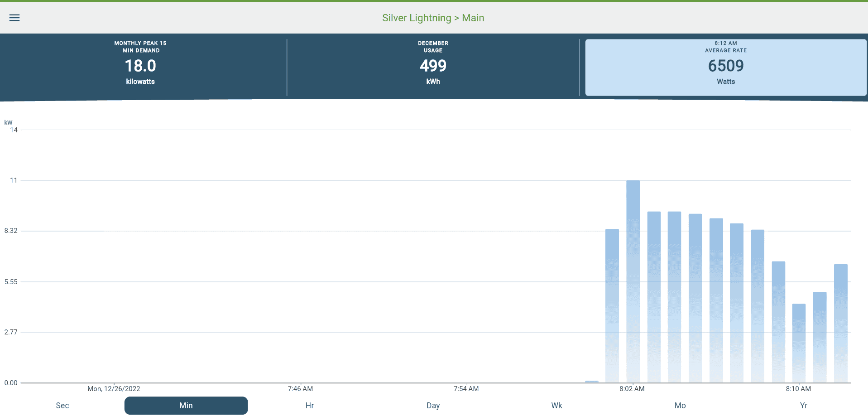Select the 8:12 AM Average Rate panel

(725, 67)
